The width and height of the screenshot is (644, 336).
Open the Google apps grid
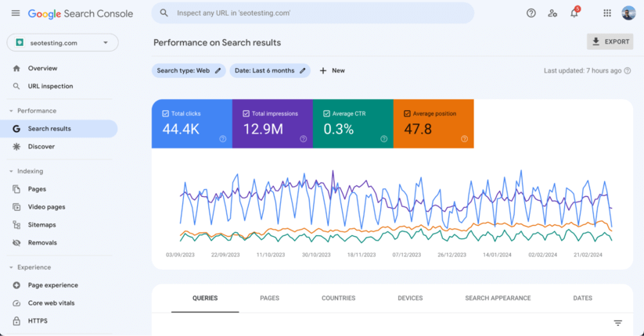click(x=607, y=13)
